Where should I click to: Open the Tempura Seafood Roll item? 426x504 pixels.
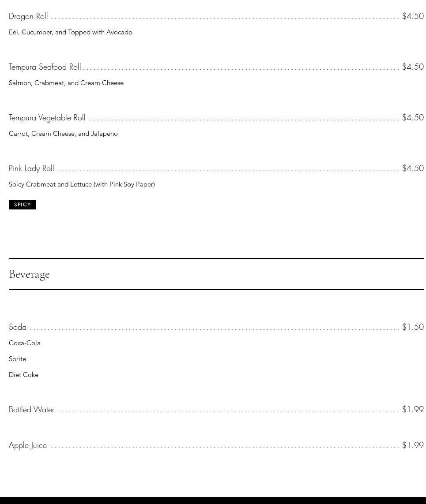point(45,67)
